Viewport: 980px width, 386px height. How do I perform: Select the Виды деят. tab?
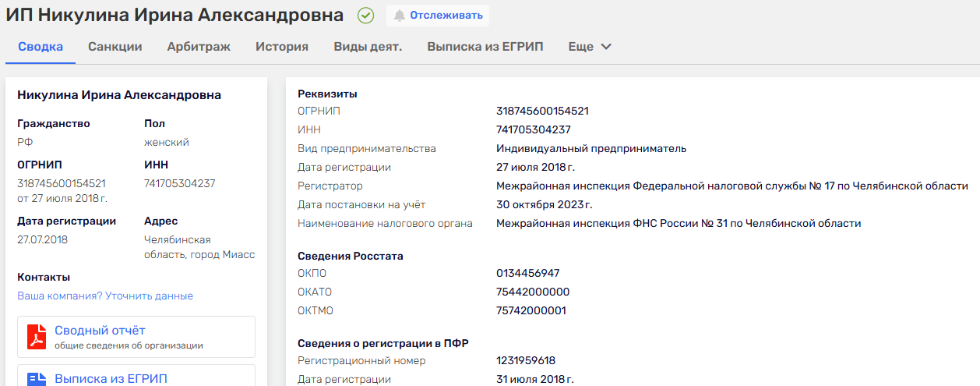coord(368,47)
